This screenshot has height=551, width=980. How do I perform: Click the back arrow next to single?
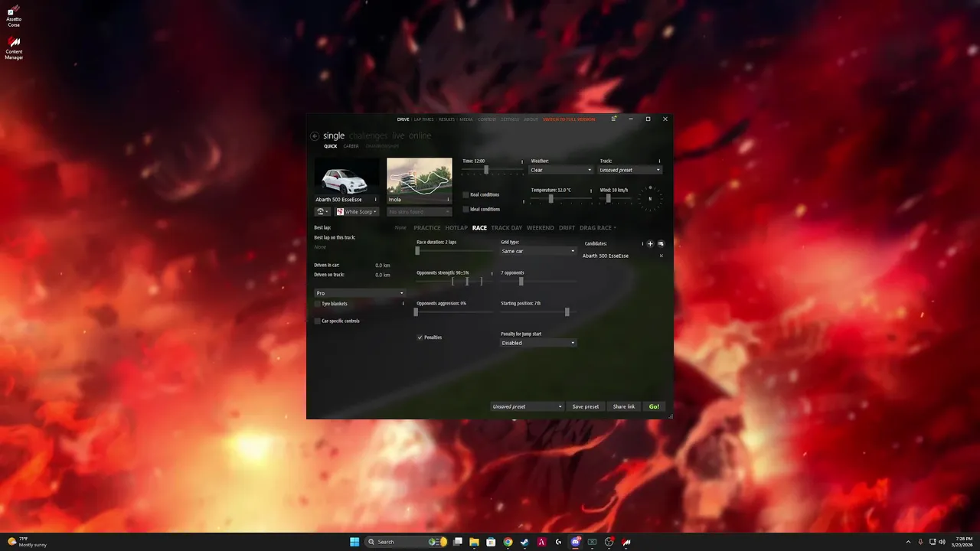pos(315,136)
